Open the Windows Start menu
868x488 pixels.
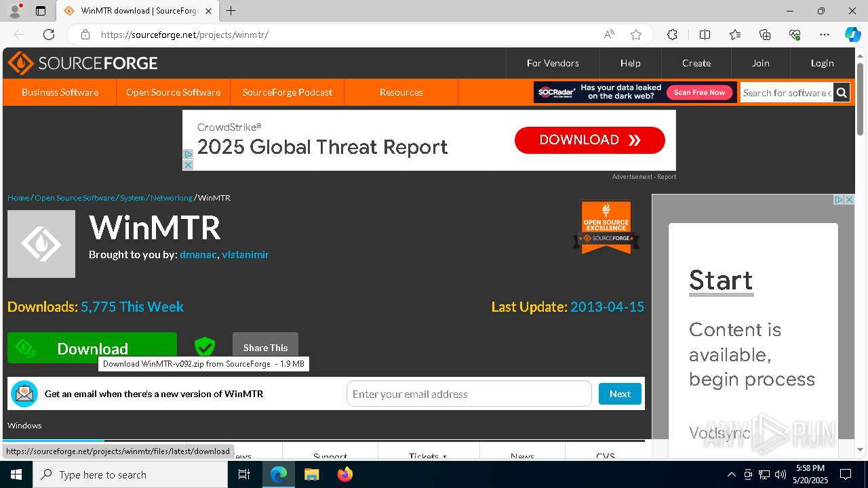point(16,474)
